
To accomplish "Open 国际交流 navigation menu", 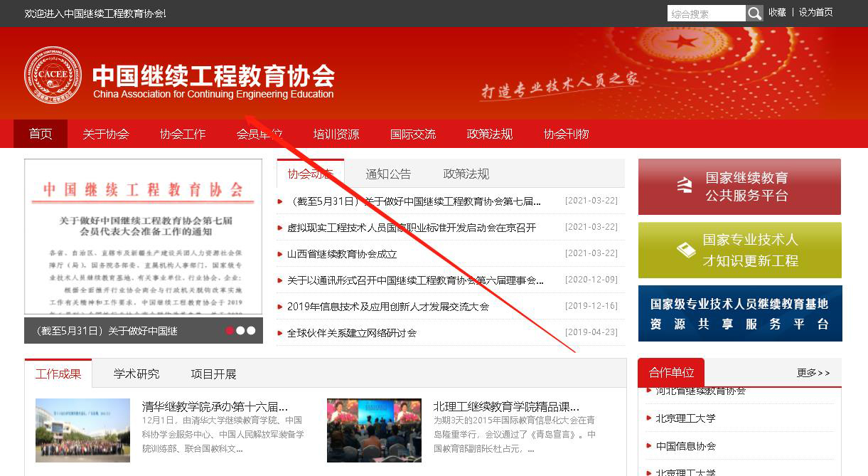I will coord(413,134).
